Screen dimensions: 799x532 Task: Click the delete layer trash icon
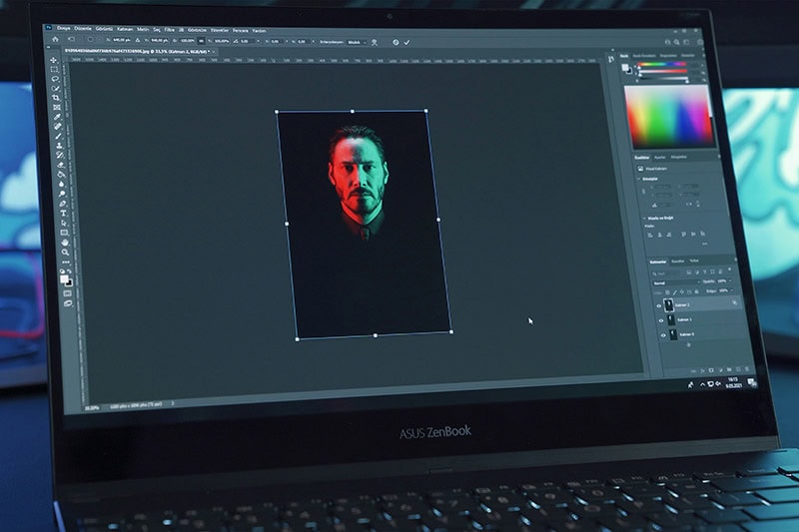point(746,369)
